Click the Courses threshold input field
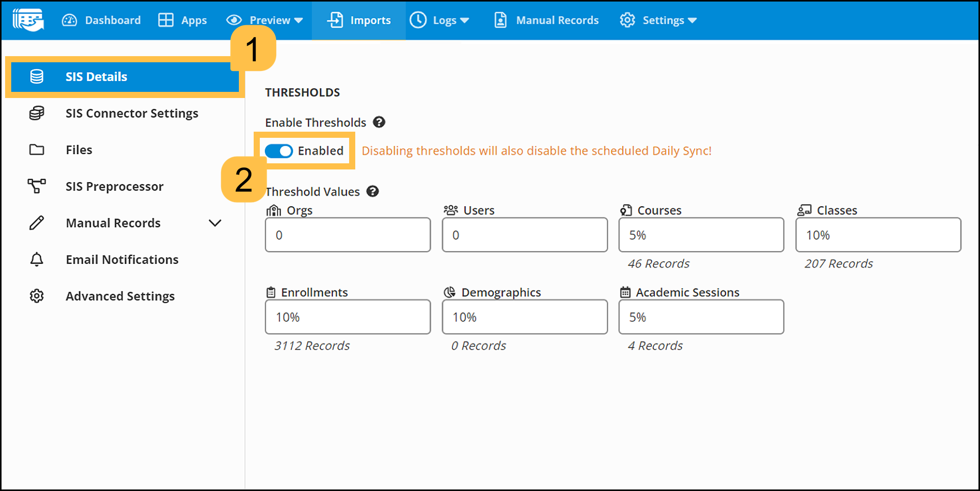The height and width of the screenshot is (491, 980). (x=701, y=235)
